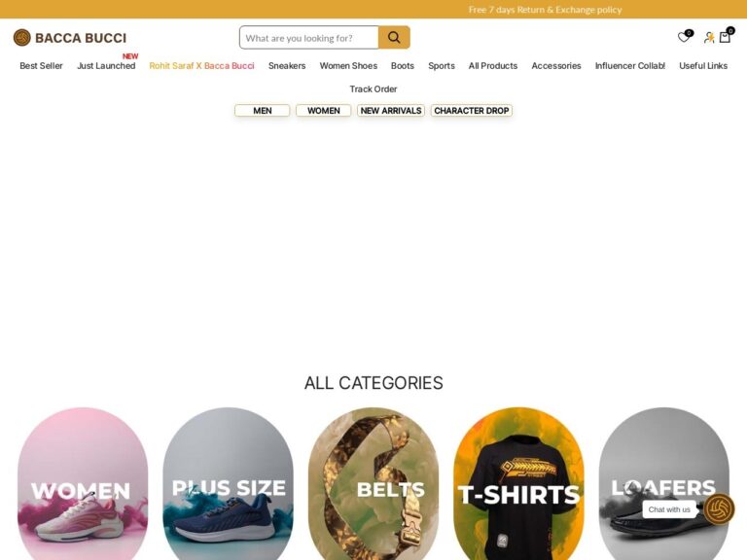The height and width of the screenshot is (560, 747).
Task: Open Rohit Saraf X Bacca Bucci link
Action: [201, 66]
